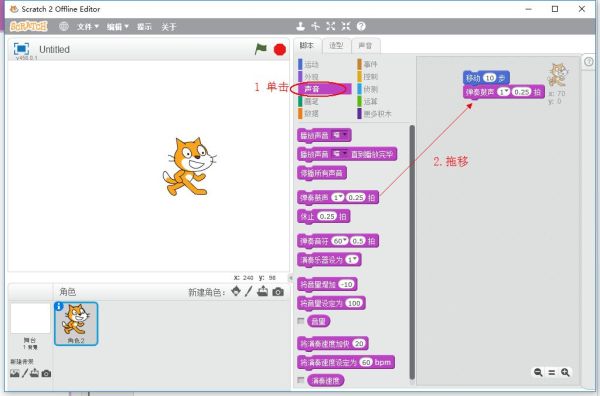The image size is (600, 396).
Task: Zoom out in the scripts area
Action: click(538, 372)
